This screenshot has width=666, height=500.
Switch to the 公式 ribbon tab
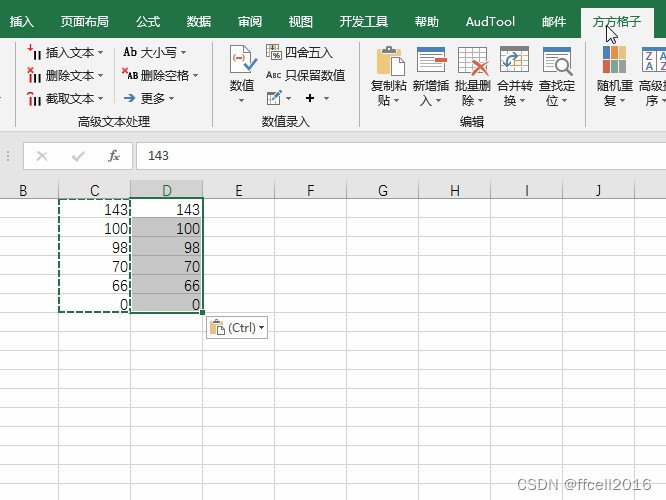(148, 21)
